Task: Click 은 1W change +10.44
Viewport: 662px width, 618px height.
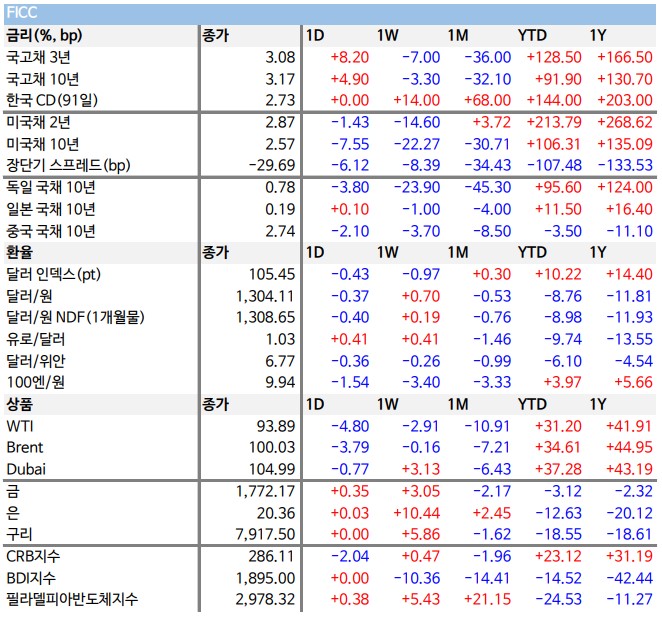Action: [x=417, y=513]
